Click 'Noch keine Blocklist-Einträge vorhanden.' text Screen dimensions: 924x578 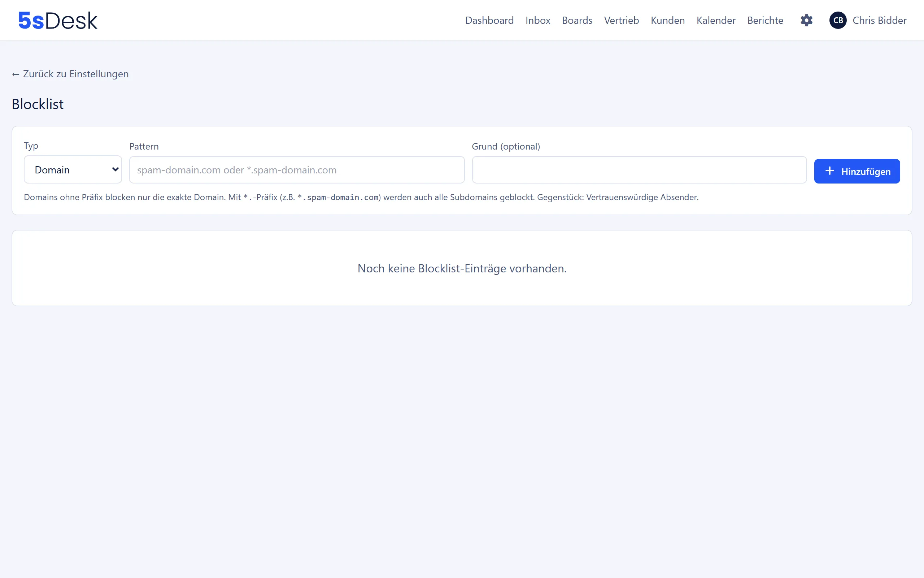coord(462,268)
